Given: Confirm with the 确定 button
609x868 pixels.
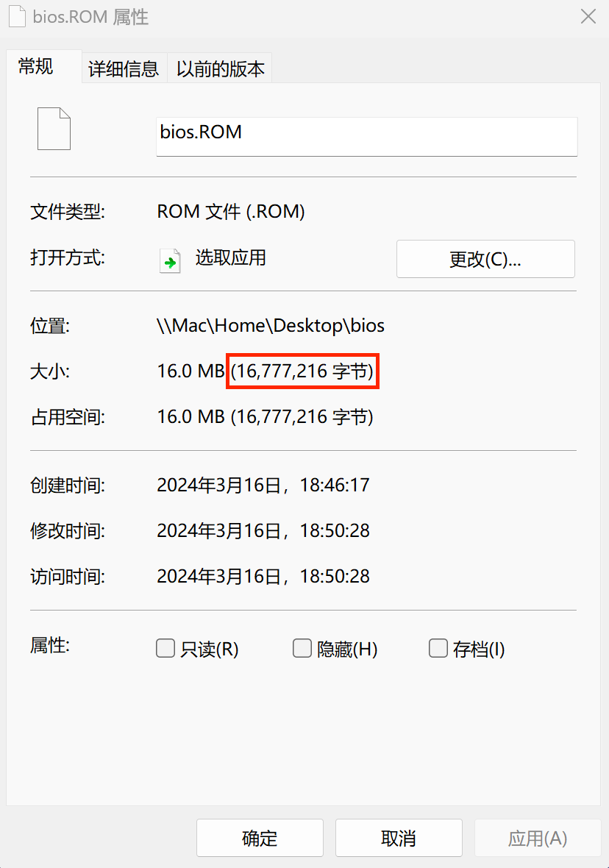Looking at the screenshot, I should (x=260, y=838).
